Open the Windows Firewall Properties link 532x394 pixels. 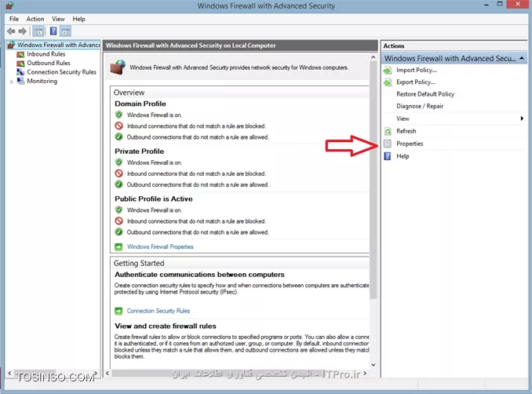[160, 246]
